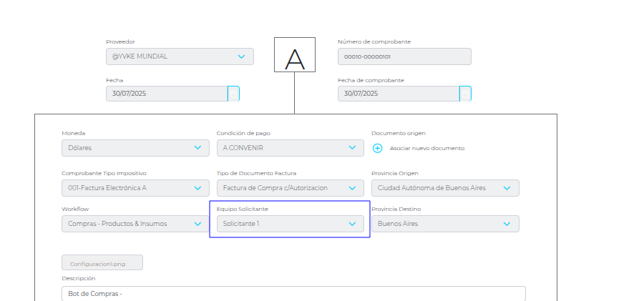Click the letter A invoice type box
644x301 pixels.
[295, 55]
